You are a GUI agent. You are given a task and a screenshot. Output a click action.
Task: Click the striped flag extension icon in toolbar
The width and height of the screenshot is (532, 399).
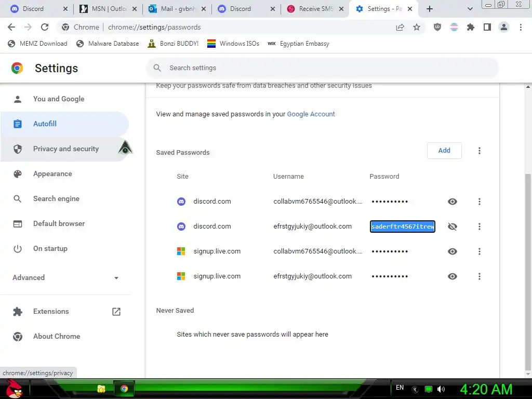[454, 27]
